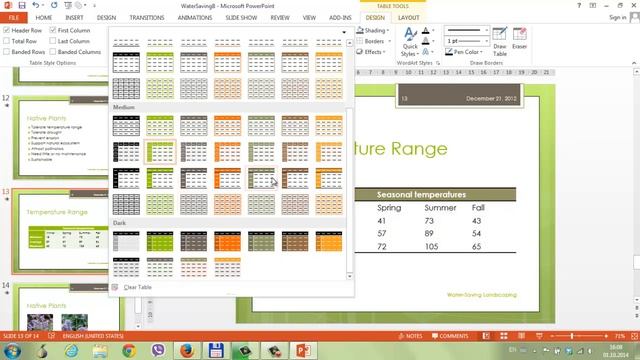Enable Banded Rows checkbox
Viewport: 640px width, 360px height.
point(6,52)
